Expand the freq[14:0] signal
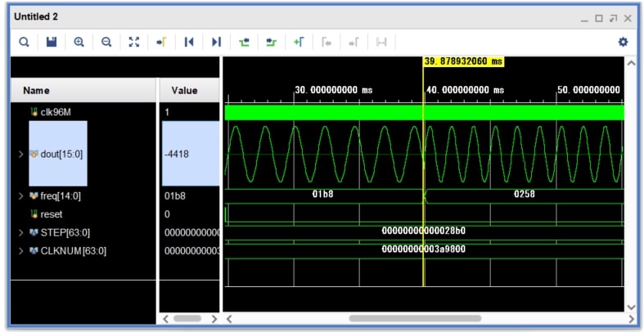This screenshot has height=332, width=644. pos(20,196)
